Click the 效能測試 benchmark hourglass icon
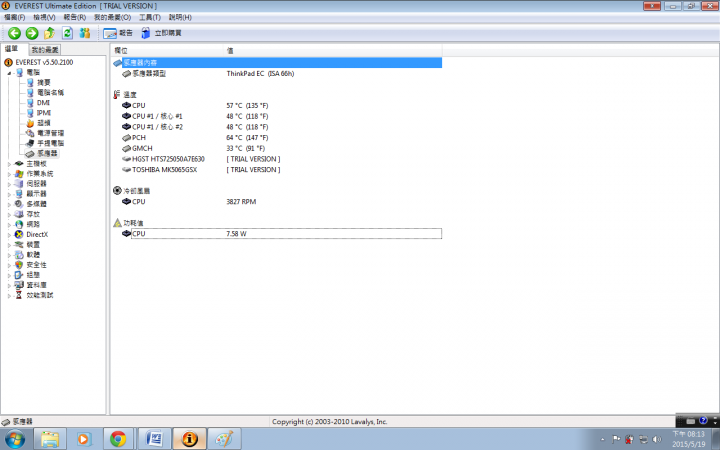 (19, 295)
